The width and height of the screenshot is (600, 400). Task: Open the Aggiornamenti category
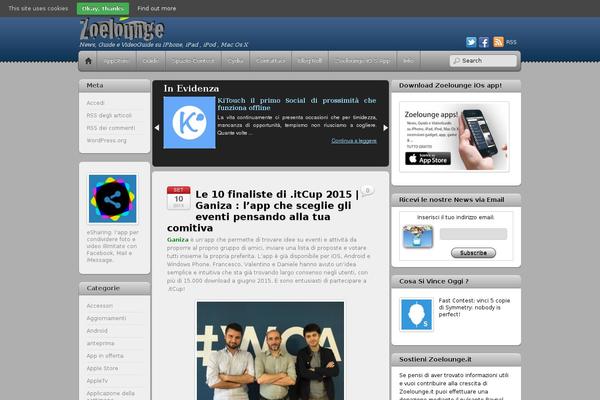(x=106, y=318)
